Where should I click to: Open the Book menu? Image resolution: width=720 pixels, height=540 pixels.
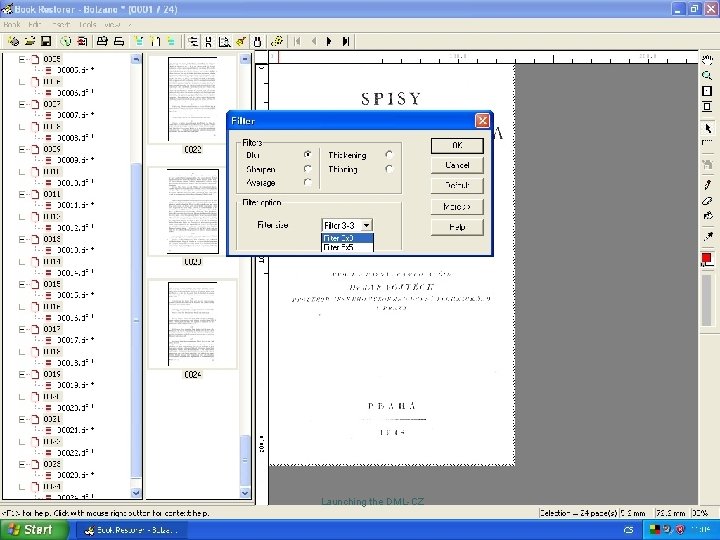(12, 25)
